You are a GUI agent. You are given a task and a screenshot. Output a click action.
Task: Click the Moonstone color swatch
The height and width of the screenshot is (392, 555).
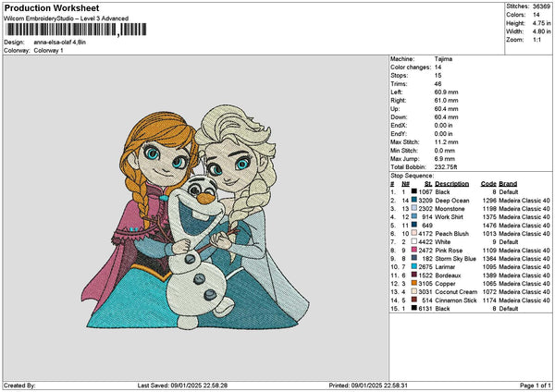click(x=413, y=208)
